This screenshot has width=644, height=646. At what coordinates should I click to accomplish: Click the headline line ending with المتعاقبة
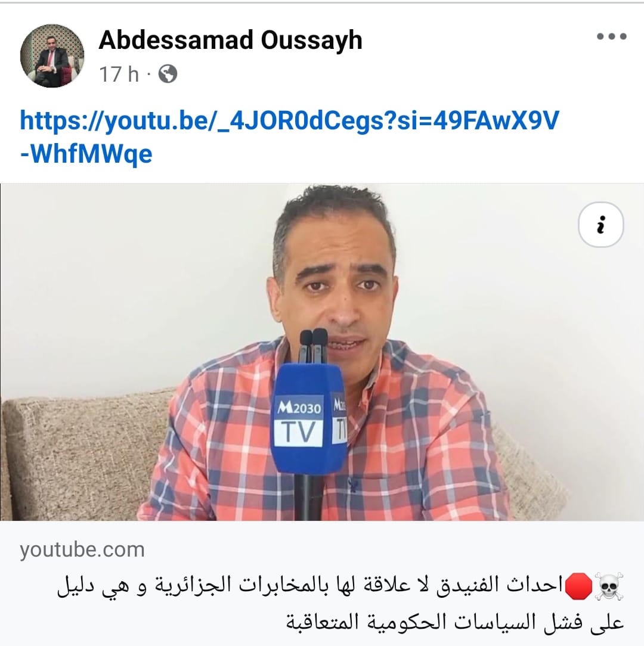pyautogui.click(x=454, y=622)
